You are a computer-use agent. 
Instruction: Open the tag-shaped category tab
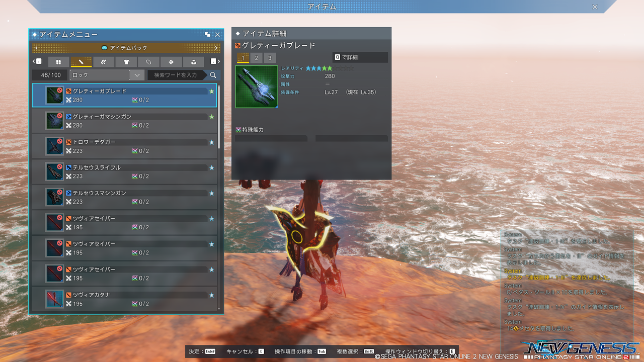pyautogui.click(x=149, y=62)
